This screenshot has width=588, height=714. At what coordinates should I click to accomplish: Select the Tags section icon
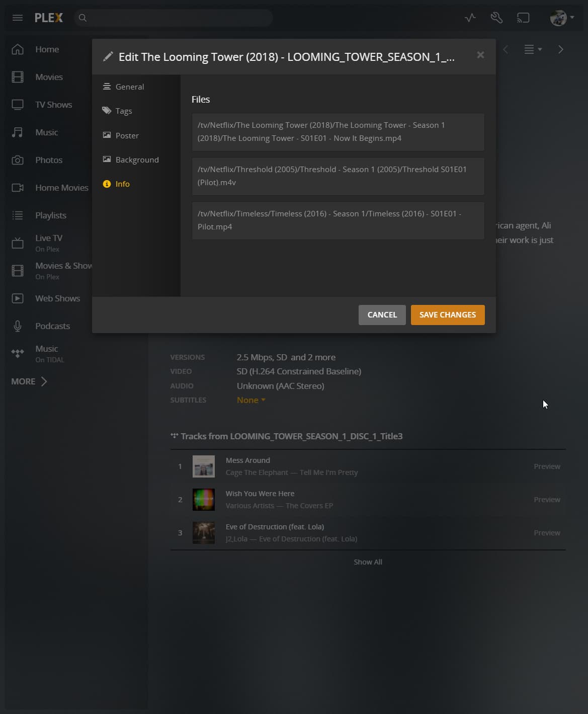click(106, 111)
